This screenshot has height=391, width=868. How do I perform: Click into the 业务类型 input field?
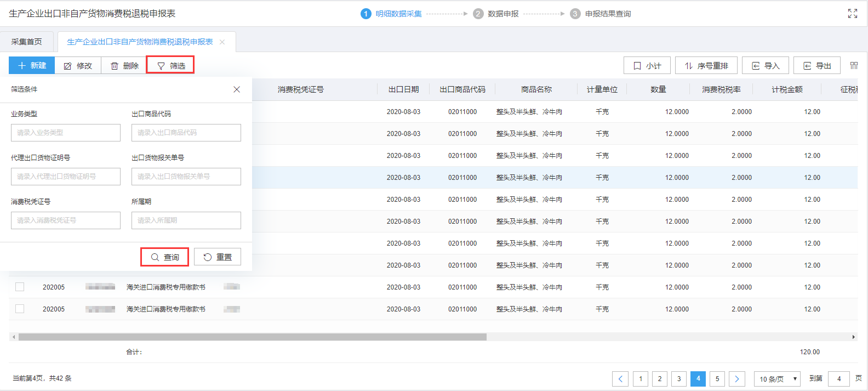[66, 133]
